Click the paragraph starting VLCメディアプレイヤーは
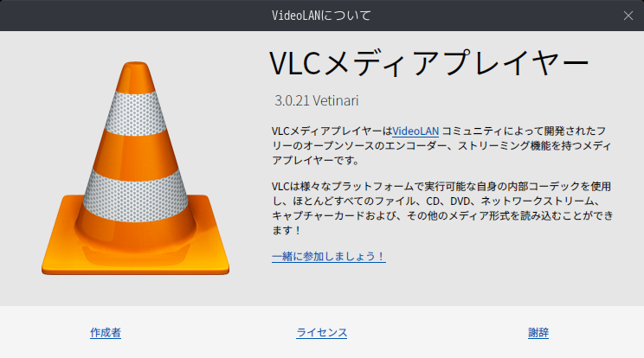Screen dimensions: 644x358 pos(441,145)
